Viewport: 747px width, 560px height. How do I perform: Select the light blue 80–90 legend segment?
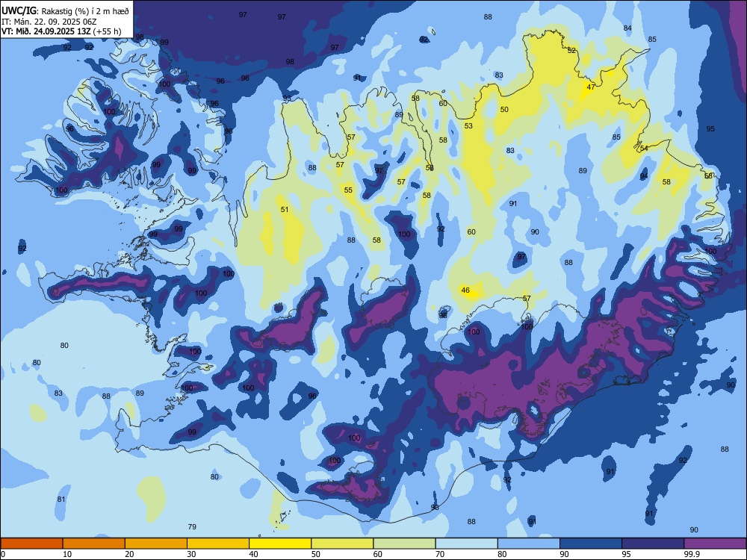click(x=529, y=544)
